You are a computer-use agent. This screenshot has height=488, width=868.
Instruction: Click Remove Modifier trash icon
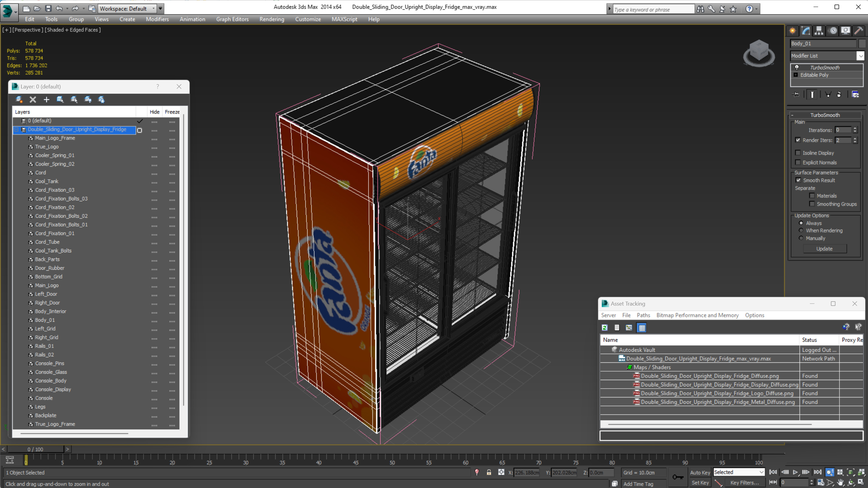point(839,94)
